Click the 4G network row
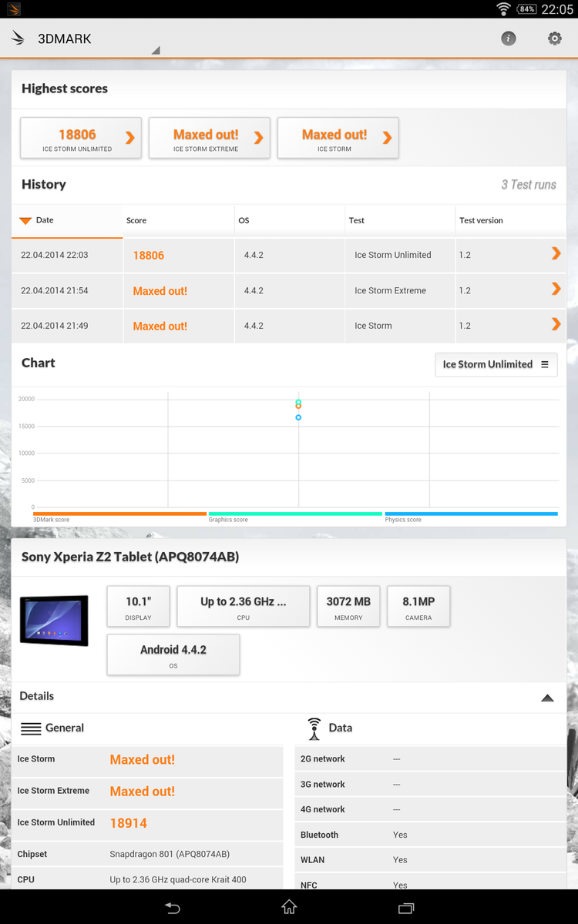Image resolution: width=578 pixels, height=924 pixels. [431, 809]
